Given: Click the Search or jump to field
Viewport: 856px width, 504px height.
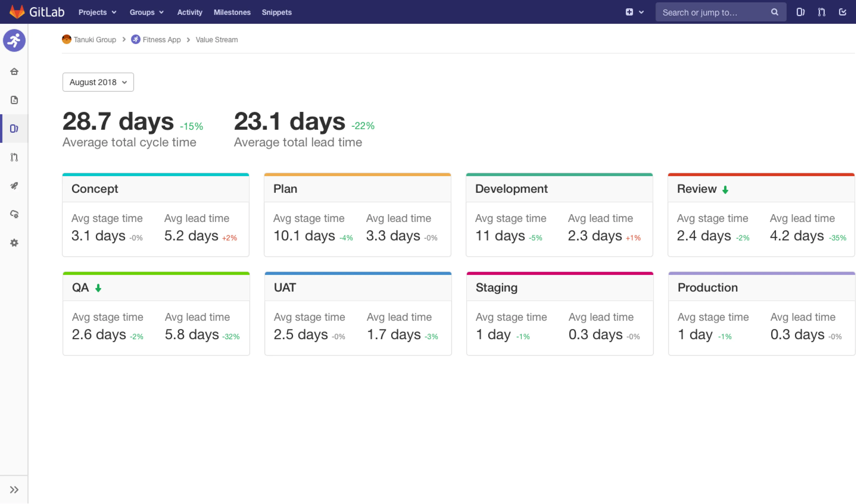Looking at the screenshot, I should click(714, 12).
